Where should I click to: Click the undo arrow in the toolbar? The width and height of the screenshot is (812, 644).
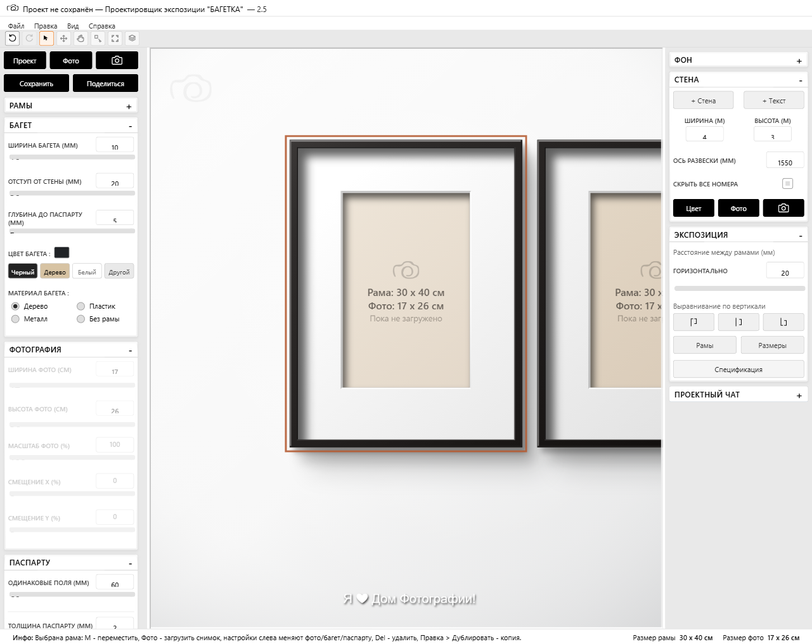click(x=12, y=38)
